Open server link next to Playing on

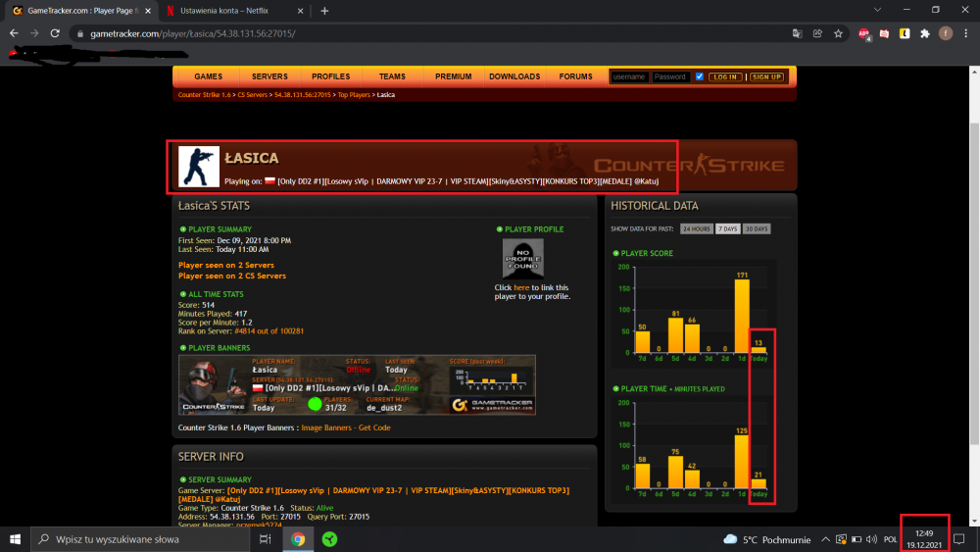(x=467, y=181)
